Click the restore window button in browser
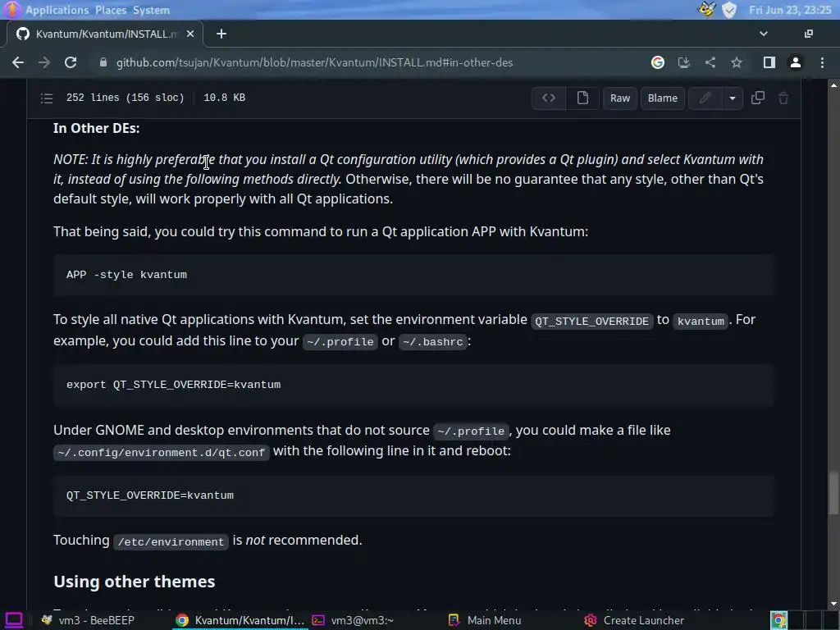 [809, 34]
